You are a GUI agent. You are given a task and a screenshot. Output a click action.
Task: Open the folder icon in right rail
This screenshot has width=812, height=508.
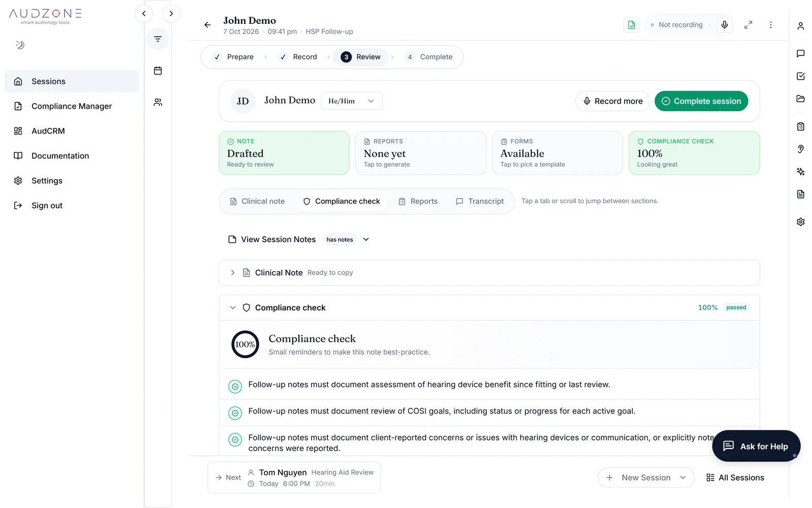pyautogui.click(x=800, y=99)
